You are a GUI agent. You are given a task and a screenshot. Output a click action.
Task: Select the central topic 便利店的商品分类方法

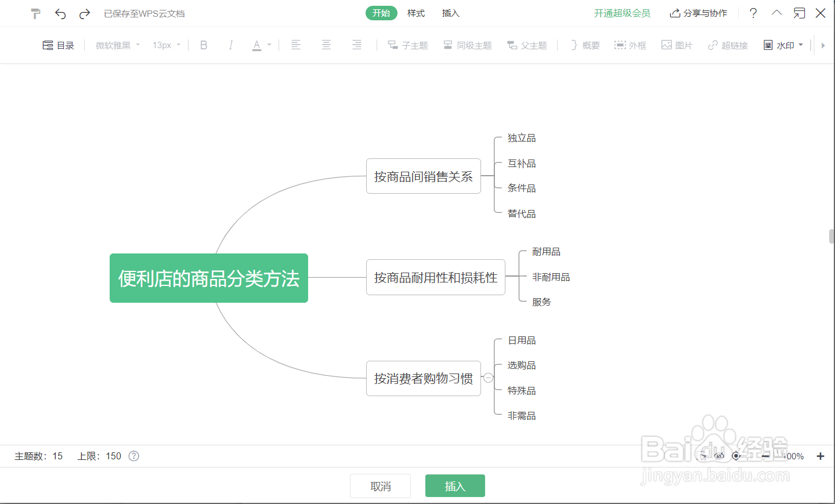[x=209, y=278]
